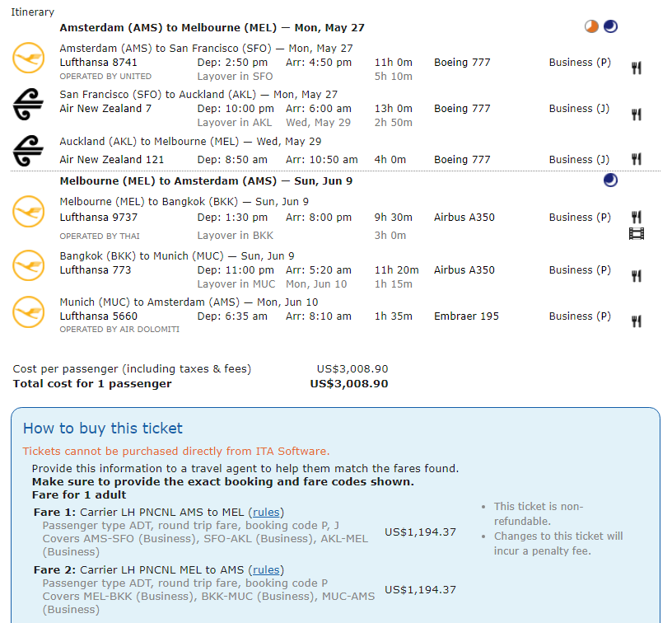
Task: Click 'Air New Zealand 121' flight number
Action: click(x=112, y=160)
